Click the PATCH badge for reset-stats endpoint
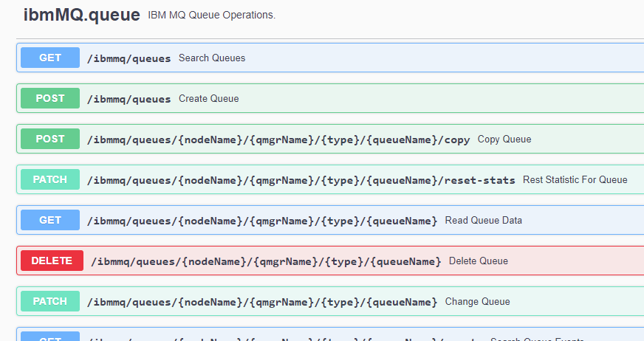This screenshot has width=644, height=341. click(x=50, y=179)
